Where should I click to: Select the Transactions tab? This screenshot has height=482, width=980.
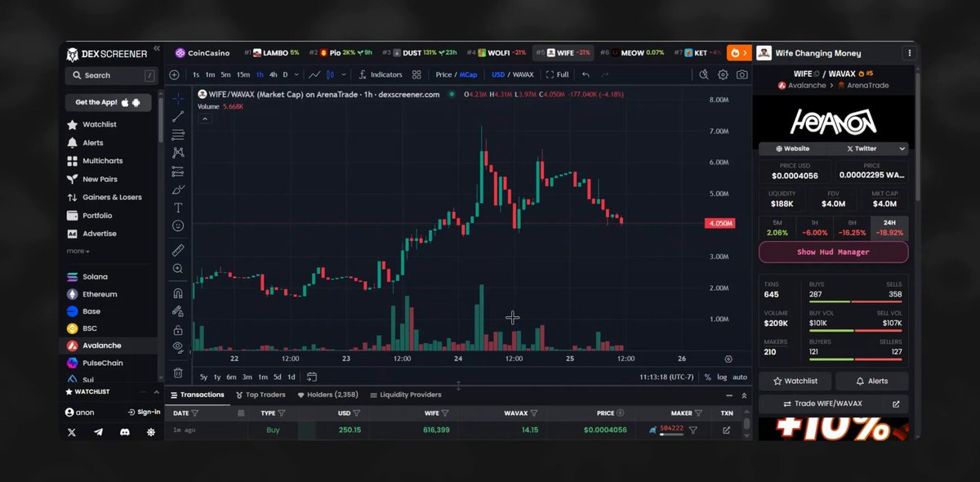point(197,395)
